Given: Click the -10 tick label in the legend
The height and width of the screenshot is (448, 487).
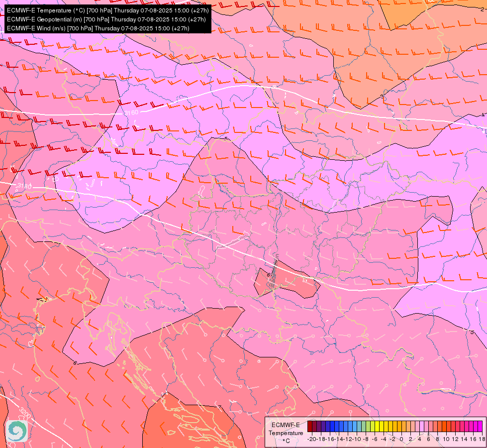Looking at the screenshot, I should pyautogui.click(x=357, y=439).
